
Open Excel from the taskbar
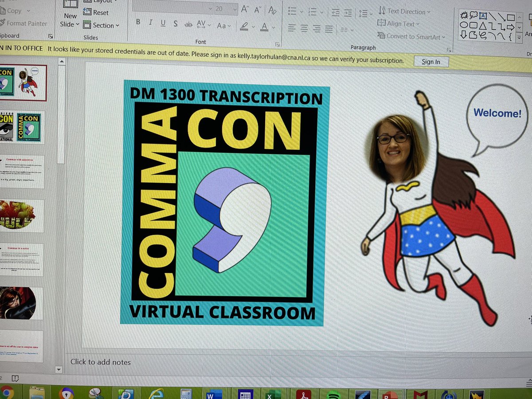pos(273,394)
